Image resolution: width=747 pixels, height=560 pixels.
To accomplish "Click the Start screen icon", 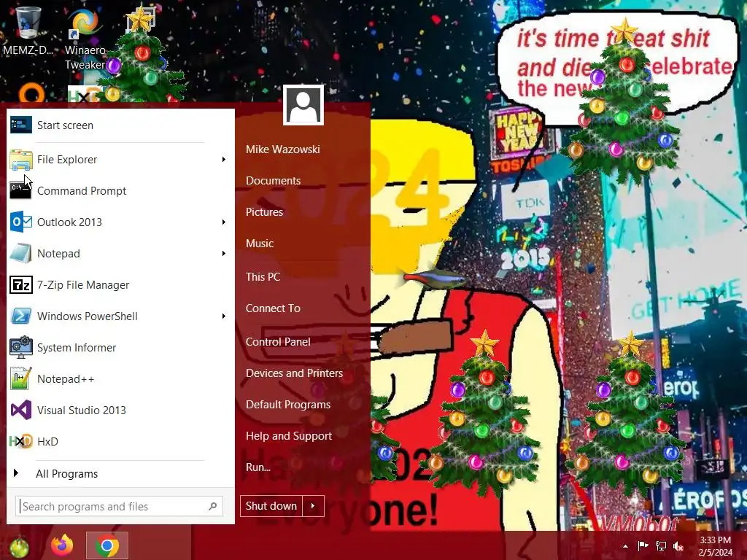I will click(21, 125).
